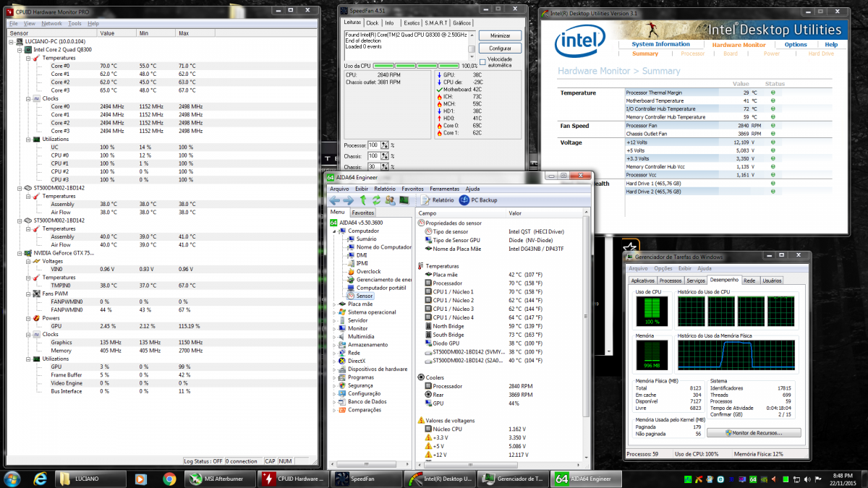Click the taskbar clock showing 8:48 PM
This screenshot has height=488, width=868.
click(x=842, y=479)
